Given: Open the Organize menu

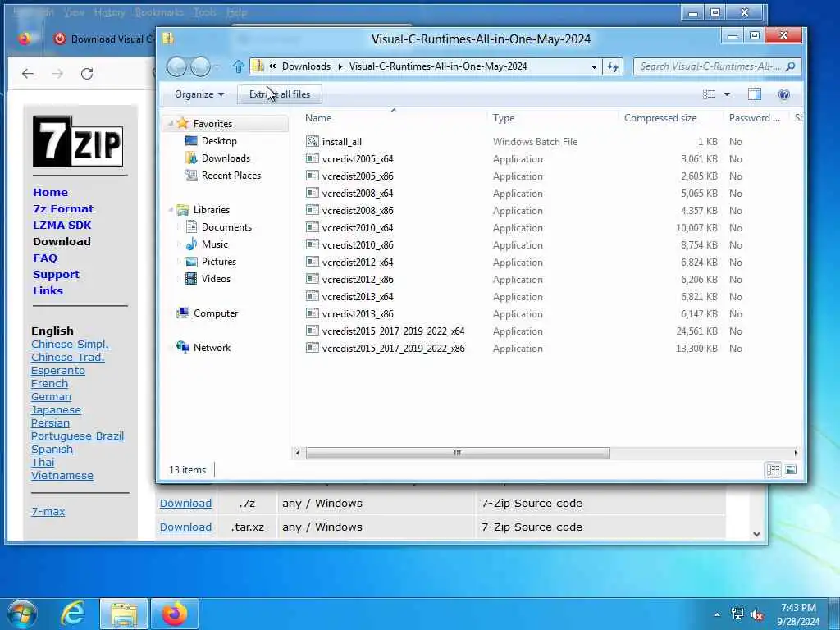Looking at the screenshot, I should (199, 94).
